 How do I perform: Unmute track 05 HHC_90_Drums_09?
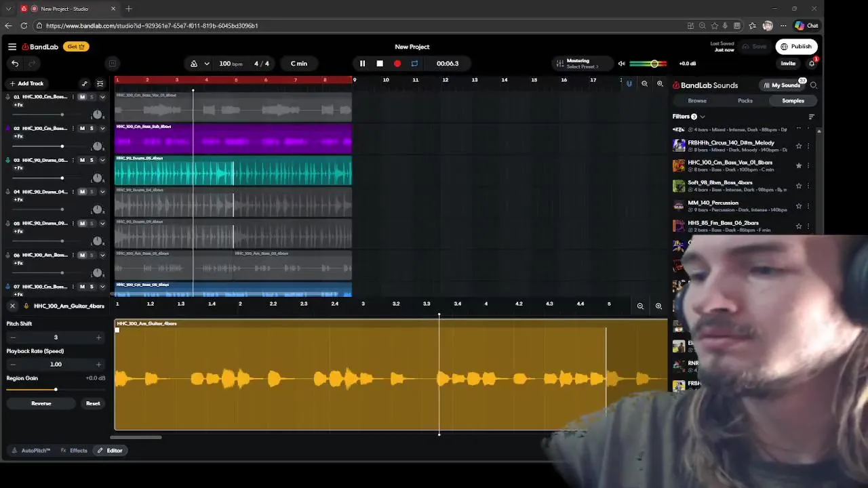click(x=83, y=224)
